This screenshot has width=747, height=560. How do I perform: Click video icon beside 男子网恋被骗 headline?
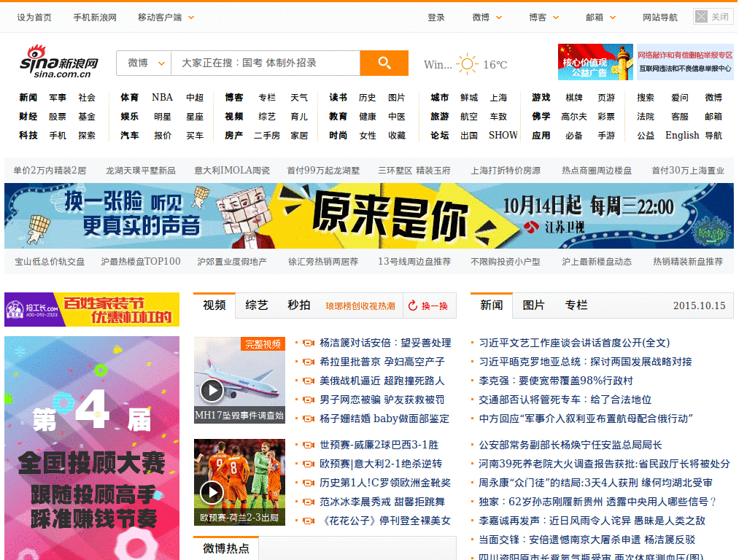(x=309, y=400)
